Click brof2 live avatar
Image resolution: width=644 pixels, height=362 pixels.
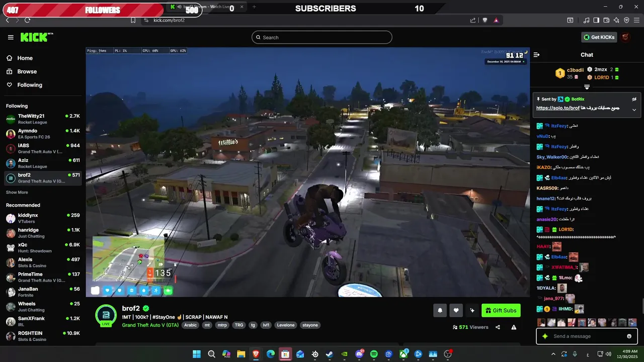pos(106,316)
